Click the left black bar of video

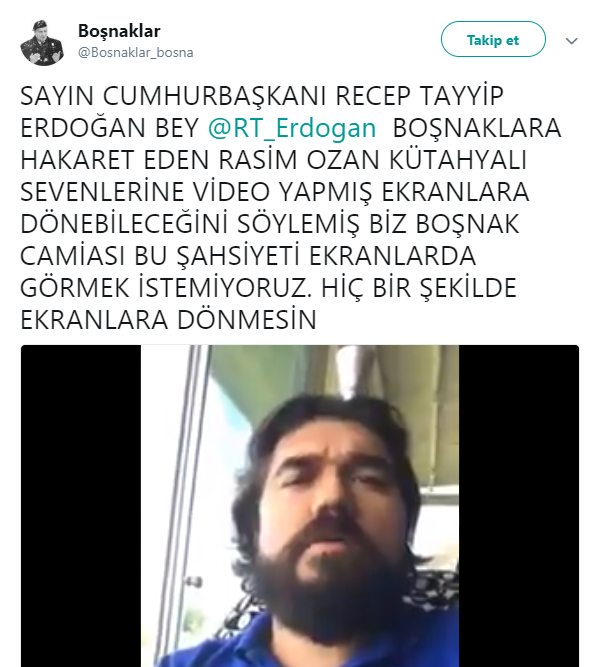click(x=81, y=506)
